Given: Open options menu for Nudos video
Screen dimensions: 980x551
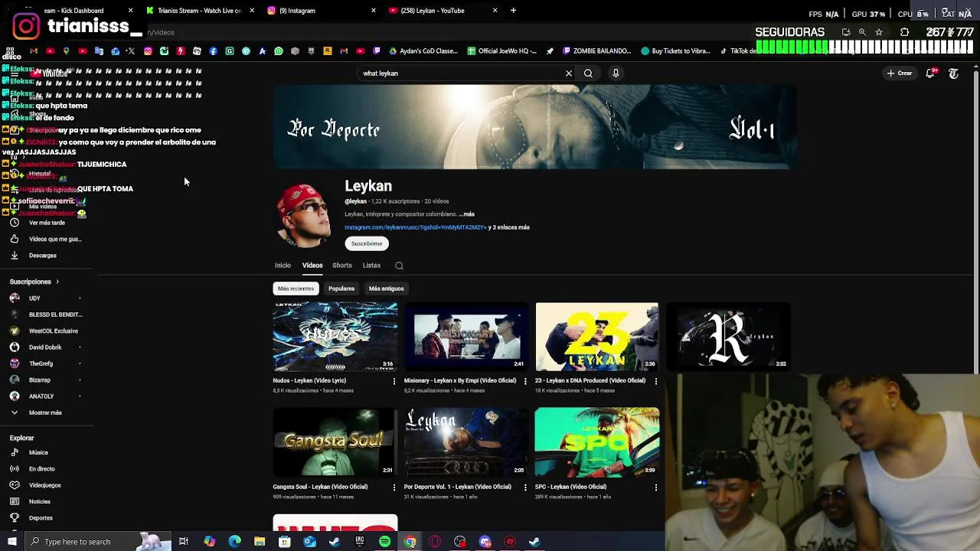Looking at the screenshot, I should tap(394, 380).
